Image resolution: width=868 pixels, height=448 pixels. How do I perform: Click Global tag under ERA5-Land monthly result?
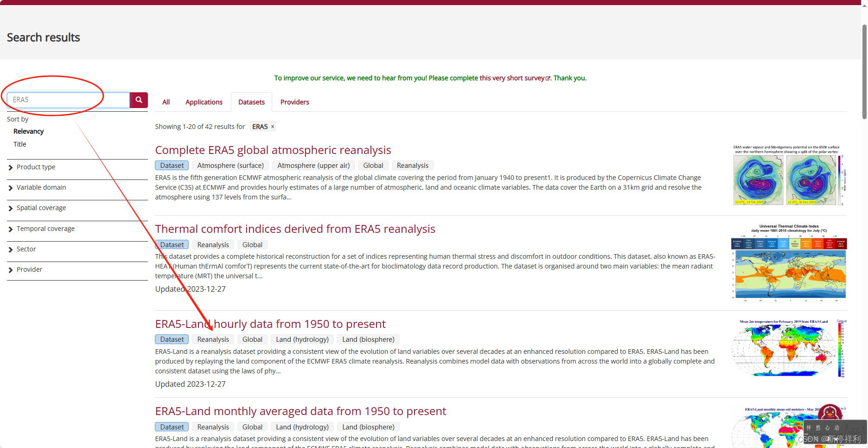point(252,427)
